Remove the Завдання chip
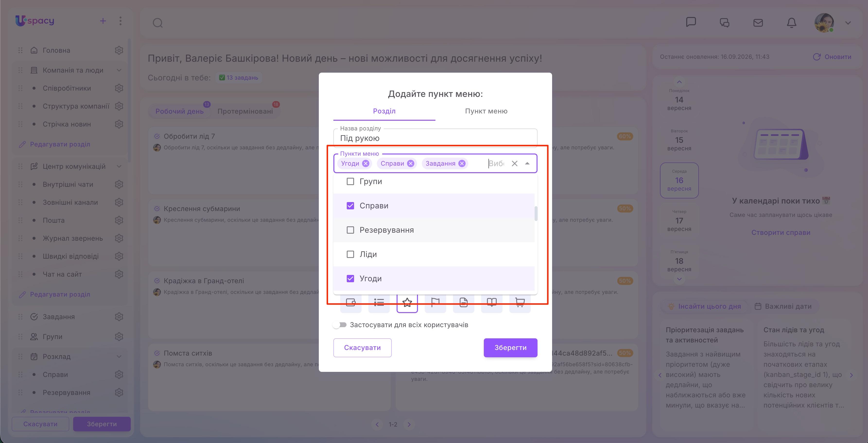Image resolution: width=868 pixels, height=443 pixels. pyautogui.click(x=462, y=163)
